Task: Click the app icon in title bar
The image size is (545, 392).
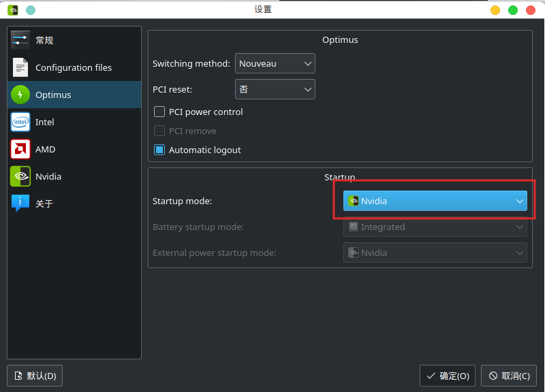Action: 13,10
